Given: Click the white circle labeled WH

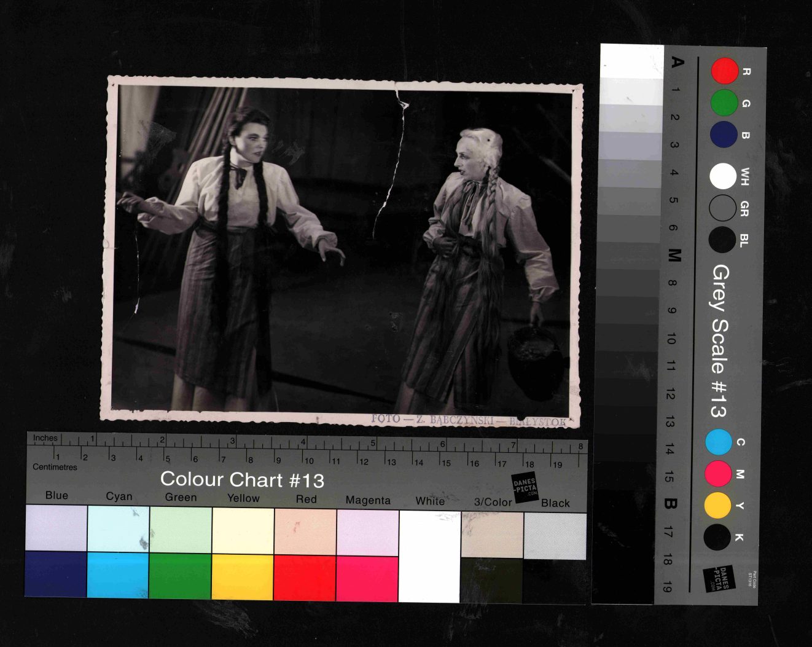Looking at the screenshot, I should click(723, 176).
